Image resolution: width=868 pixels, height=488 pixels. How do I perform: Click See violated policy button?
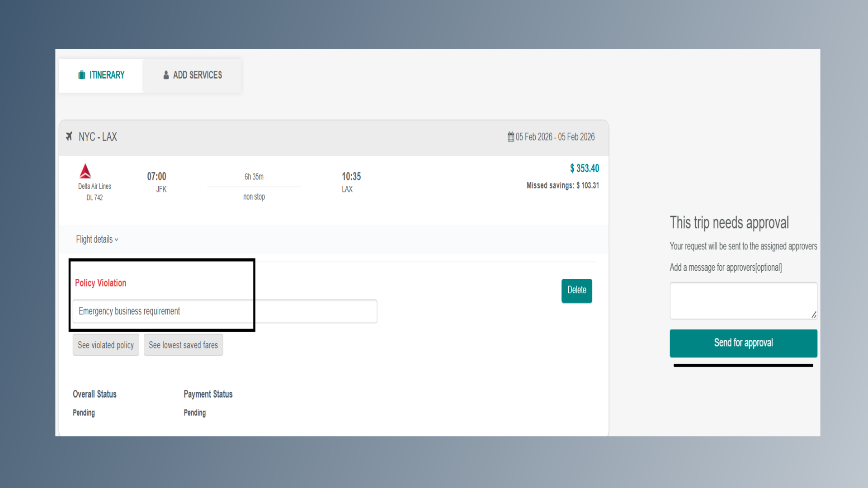click(106, 345)
